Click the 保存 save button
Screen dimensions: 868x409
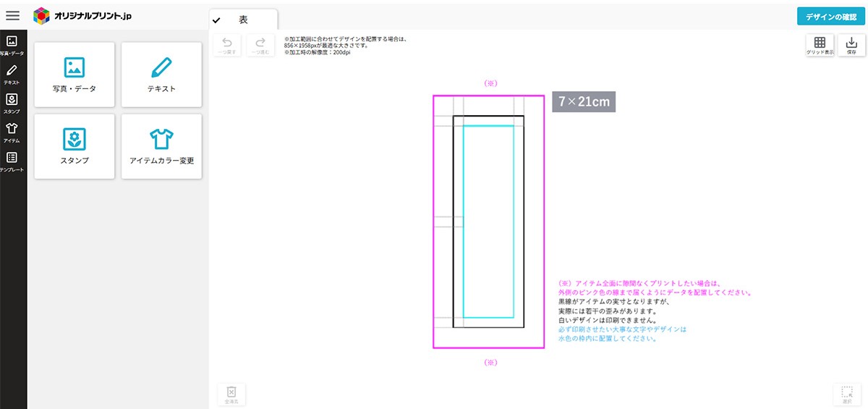pos(851,45)
